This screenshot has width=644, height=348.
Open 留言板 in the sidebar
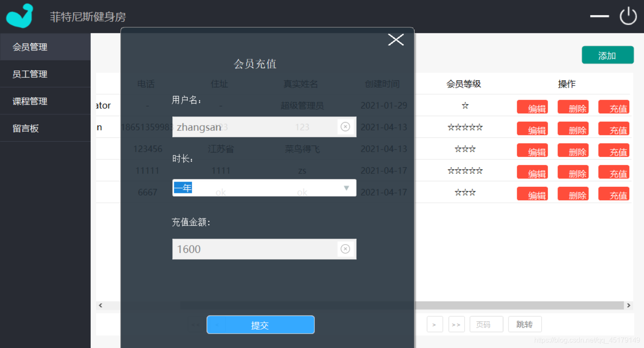pos(45,128)
